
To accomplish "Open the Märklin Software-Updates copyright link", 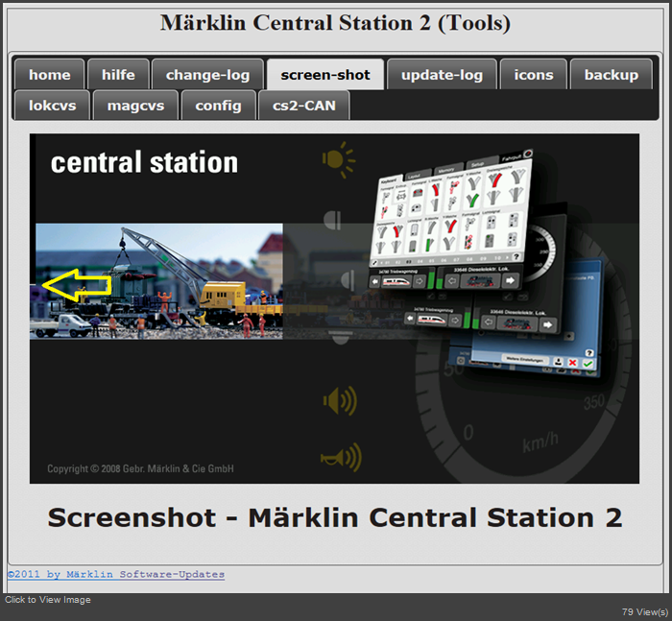I will point(116,574).
